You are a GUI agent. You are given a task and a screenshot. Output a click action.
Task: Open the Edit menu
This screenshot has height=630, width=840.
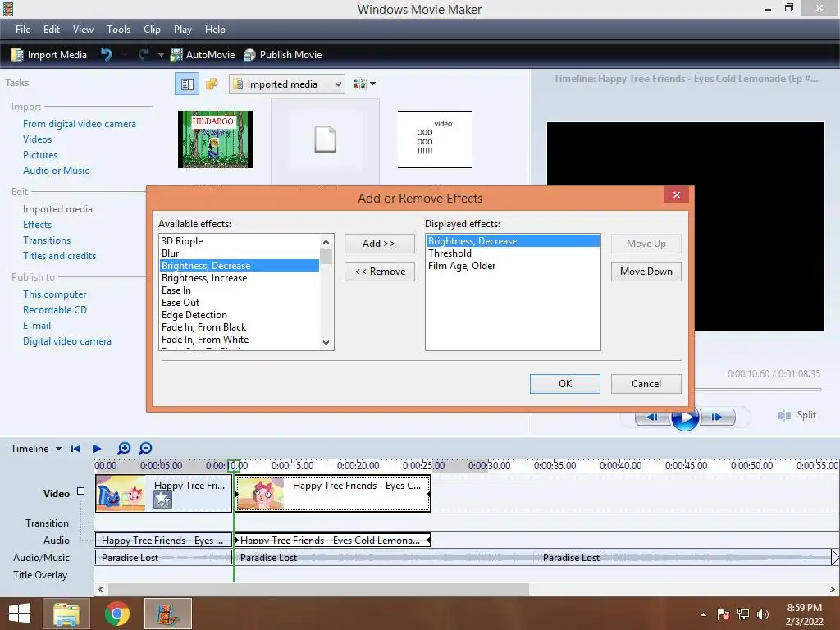52,30
